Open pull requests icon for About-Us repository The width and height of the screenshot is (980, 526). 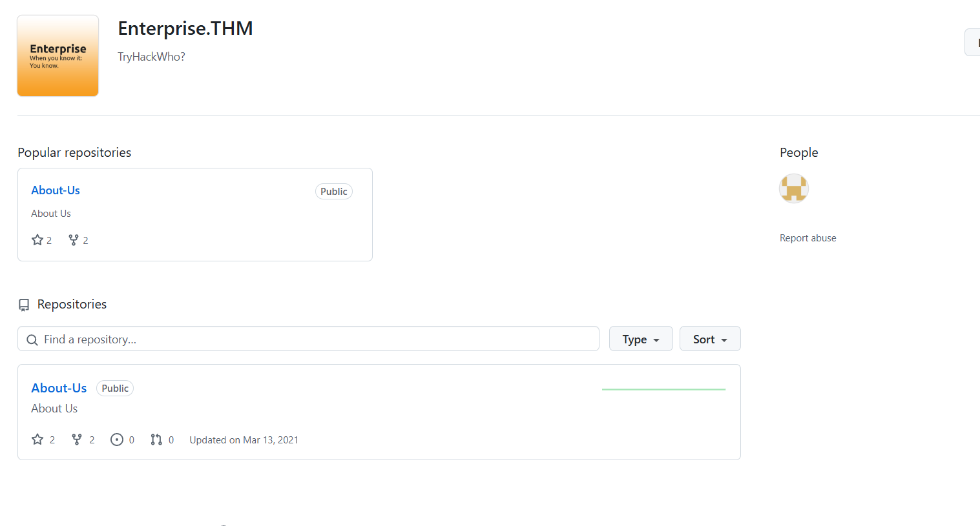(x=156, y=440)
